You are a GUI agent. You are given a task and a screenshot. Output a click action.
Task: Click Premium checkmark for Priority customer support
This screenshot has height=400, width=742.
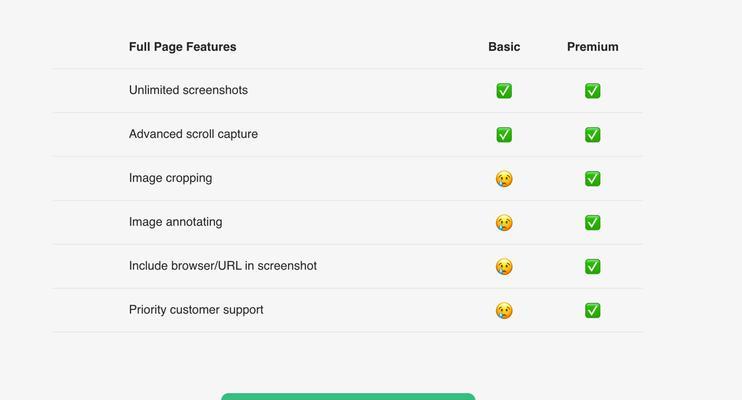592,311
